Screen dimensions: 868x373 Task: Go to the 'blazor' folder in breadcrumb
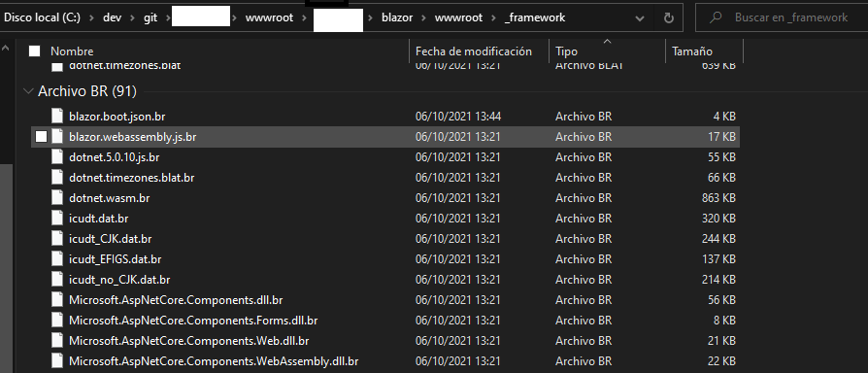(397, 17)
